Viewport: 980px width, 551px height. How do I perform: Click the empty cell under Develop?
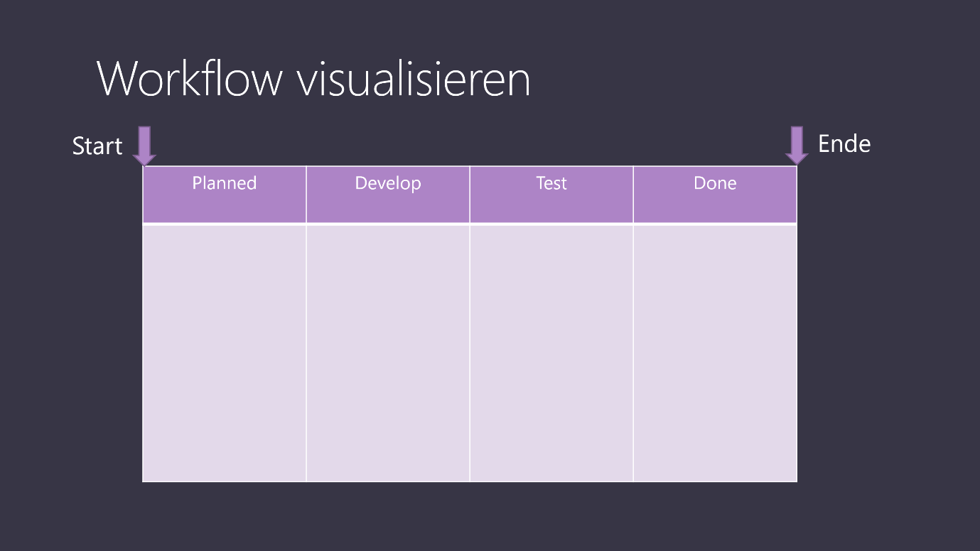coord(388,353)
